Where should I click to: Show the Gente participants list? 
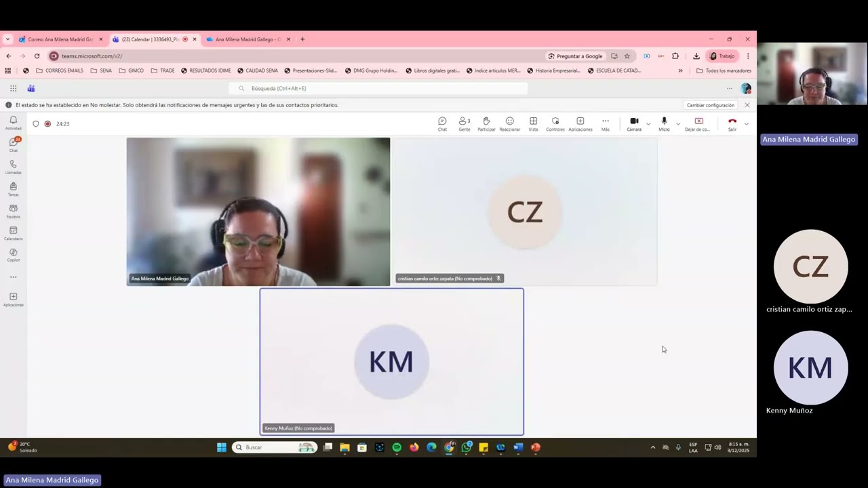coord(465,124)
